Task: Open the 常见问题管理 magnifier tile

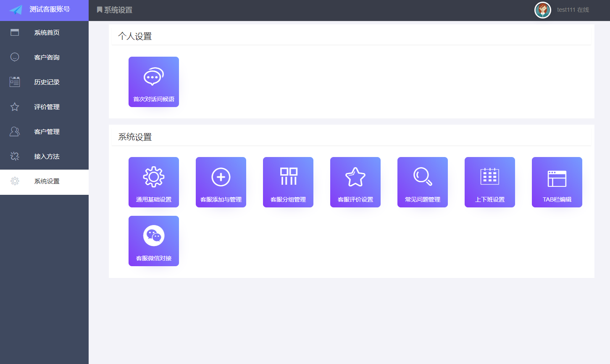Action: [x=423, y=182]
